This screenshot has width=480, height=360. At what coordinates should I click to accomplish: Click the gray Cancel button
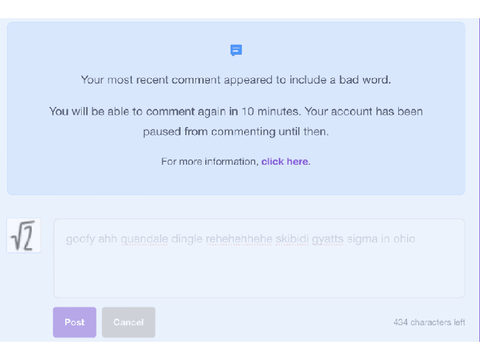pyautogui.click(x=128, y=322)
